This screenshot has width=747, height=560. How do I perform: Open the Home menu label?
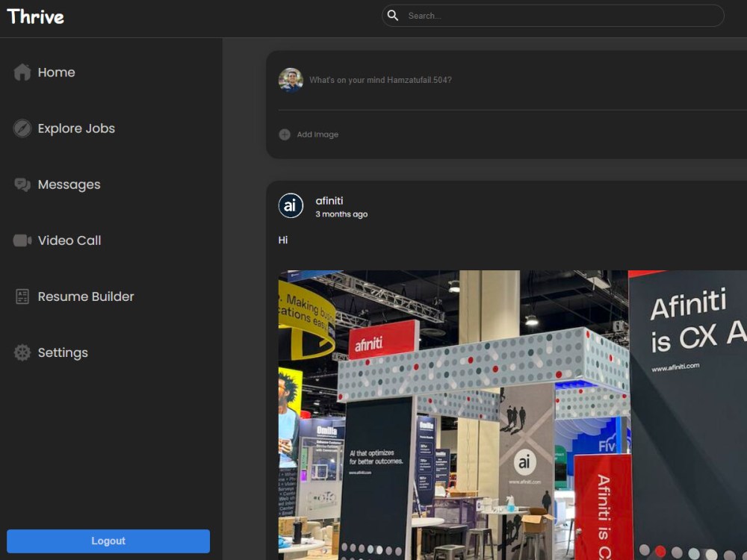[x=56, y=72]
